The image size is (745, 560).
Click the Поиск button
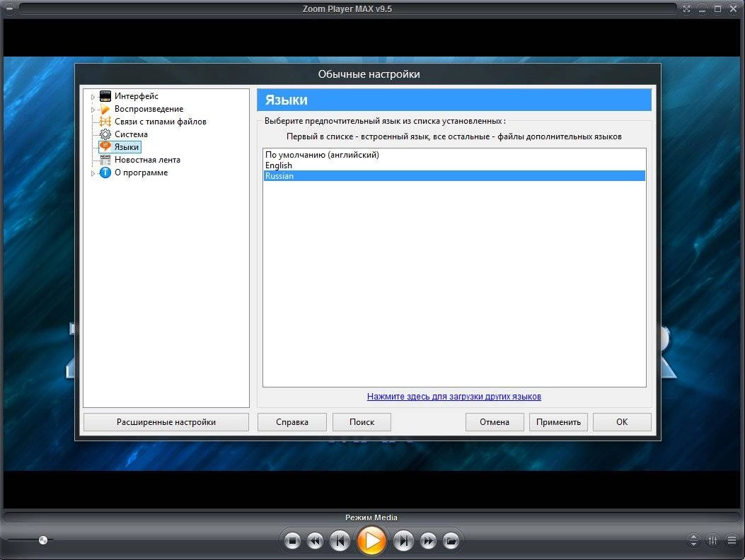(x=362, y=422)
